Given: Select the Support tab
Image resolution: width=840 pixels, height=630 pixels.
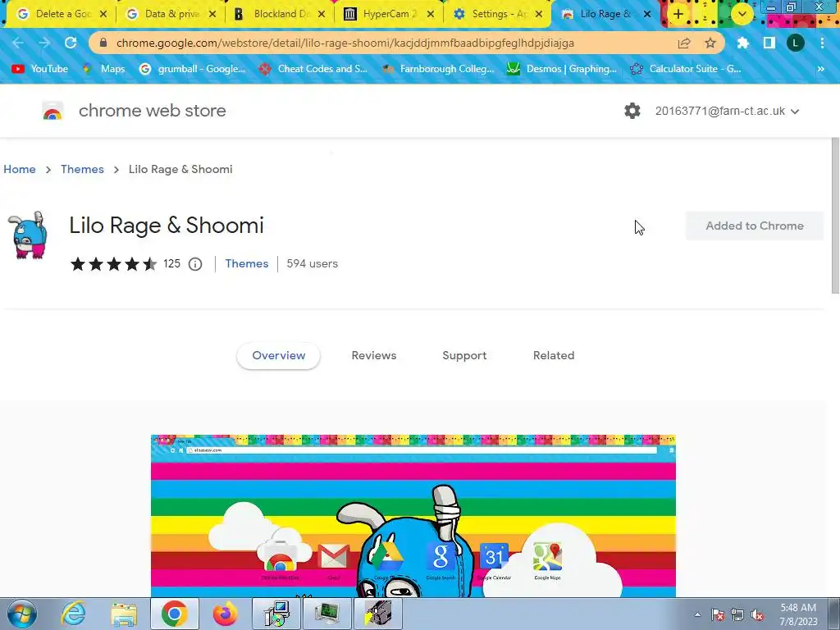Looking at the screenshot, I should tap(464, 356).
